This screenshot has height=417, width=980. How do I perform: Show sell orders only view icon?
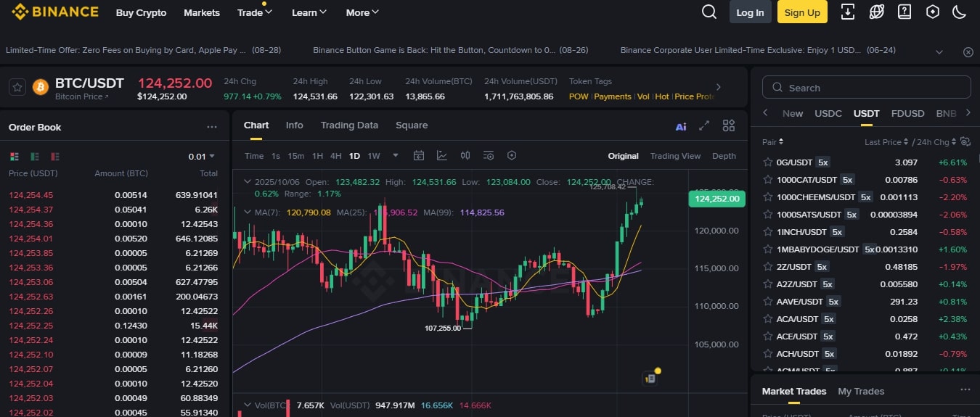pyautogui.click(x=55, y=157)
